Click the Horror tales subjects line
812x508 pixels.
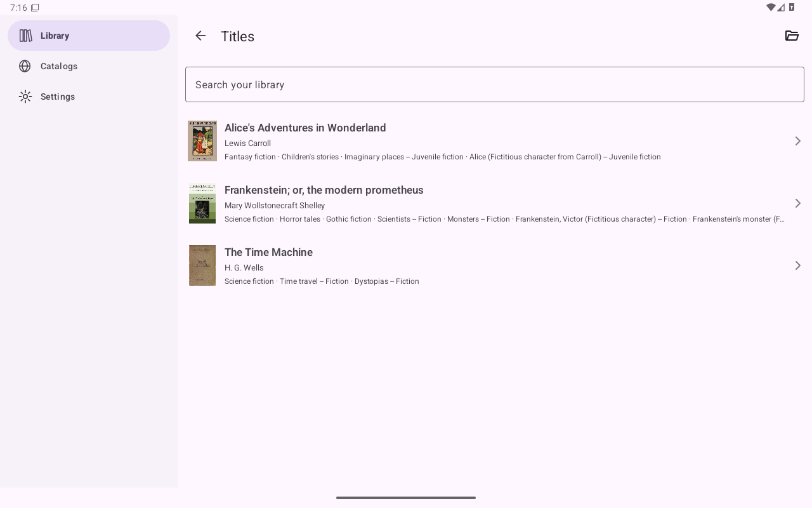(505, 219)
